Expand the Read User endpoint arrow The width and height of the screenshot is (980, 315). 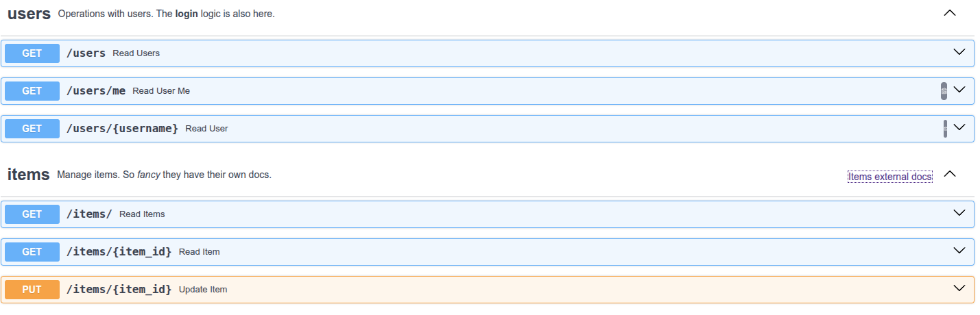tap(959, 127)
